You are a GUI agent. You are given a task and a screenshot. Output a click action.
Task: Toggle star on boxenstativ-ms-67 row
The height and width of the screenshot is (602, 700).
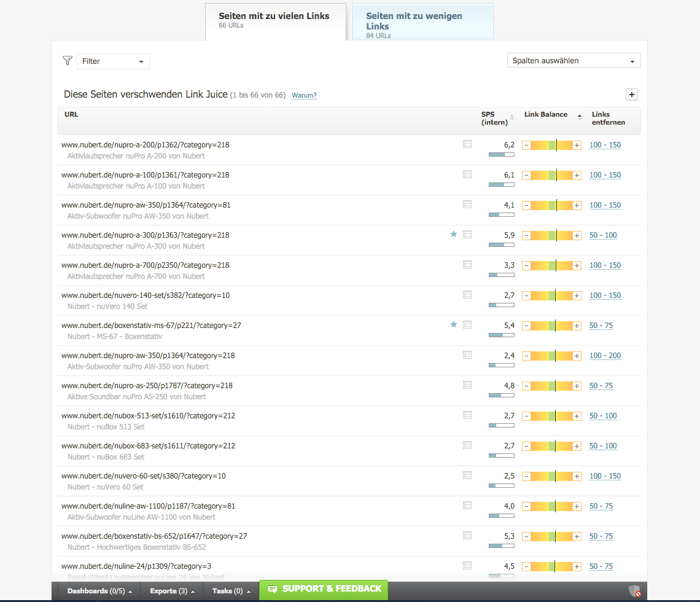(454, 324)
